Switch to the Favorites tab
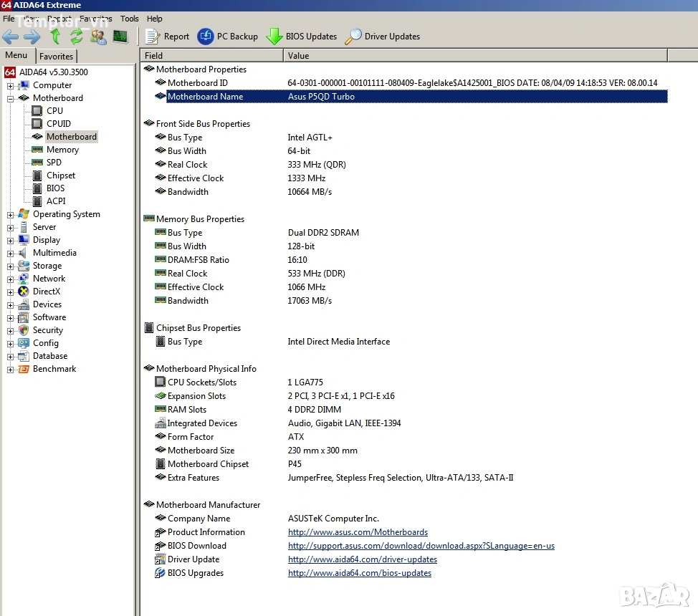Screen dimensions: 698x616 56,57
